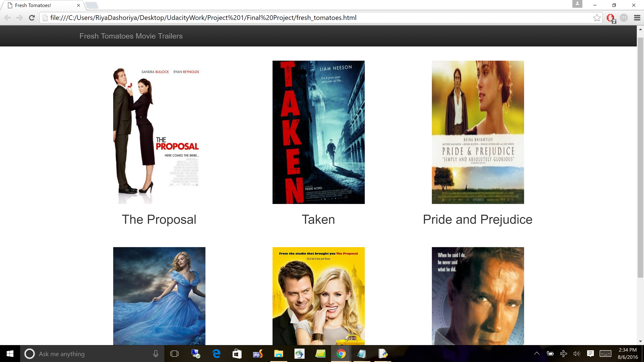
Task: Open the Windows Start menu
Action: tap(10, 354)
